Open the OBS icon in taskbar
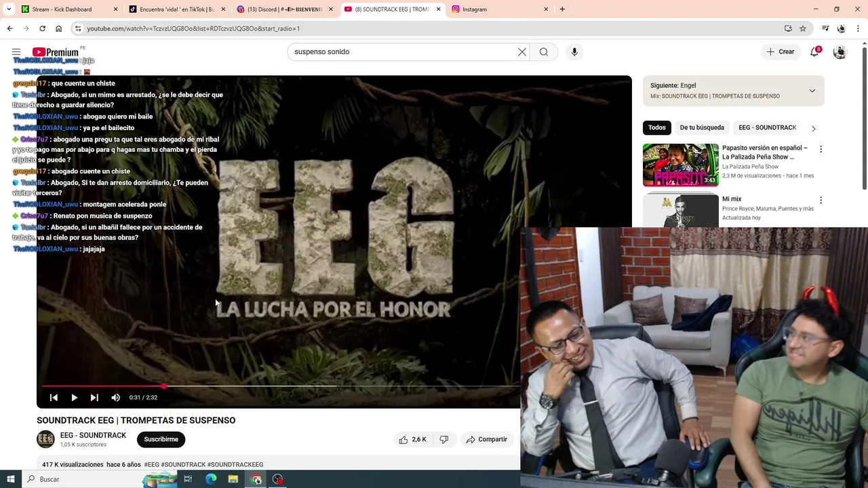 pos(278,479)
